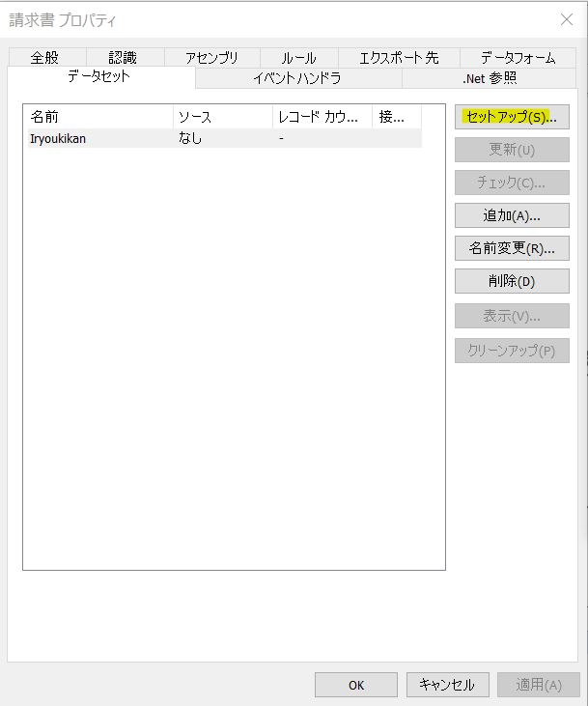Select the データフォーム tab
588x706 pixels.
tap(518, 58)
